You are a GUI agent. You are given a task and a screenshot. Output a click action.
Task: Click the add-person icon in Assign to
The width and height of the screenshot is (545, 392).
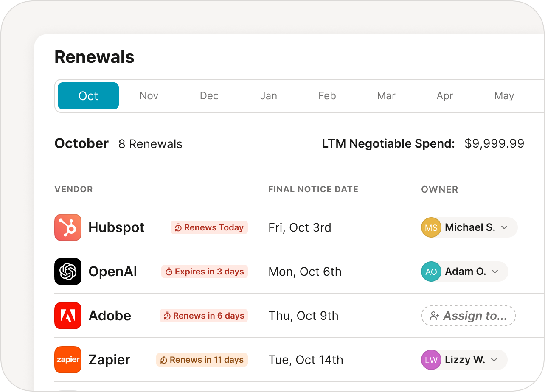pyautogui.click(x=434, y=316)
